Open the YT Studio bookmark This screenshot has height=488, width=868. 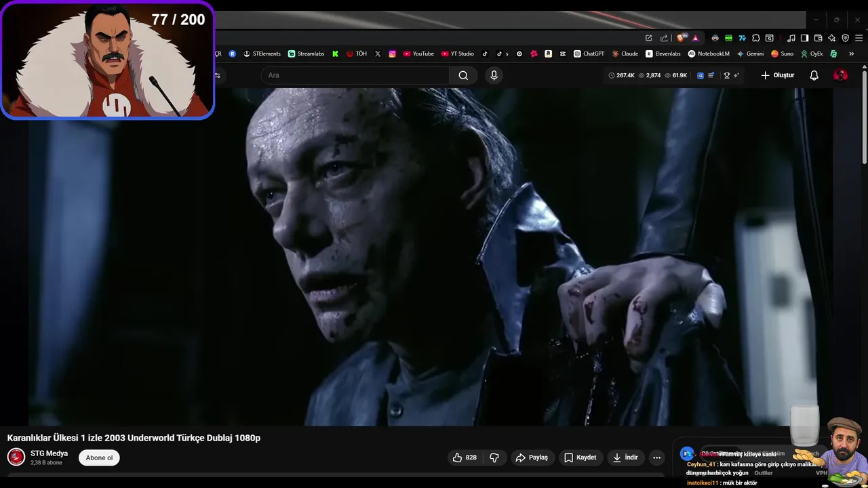point(458,54)
